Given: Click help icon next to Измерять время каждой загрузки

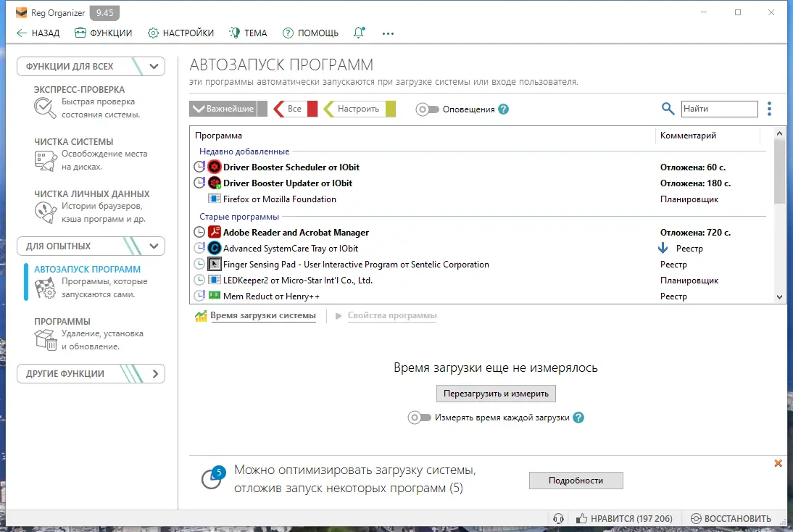Looking at the screenshot, I should tap(578, 417).
